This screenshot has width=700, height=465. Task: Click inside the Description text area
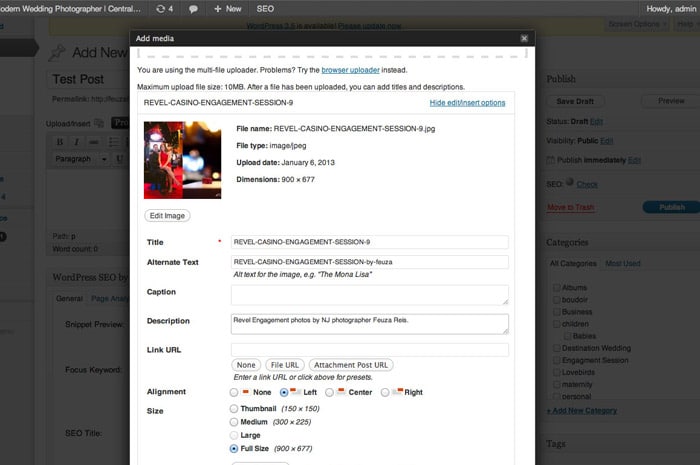pos(370,324)
